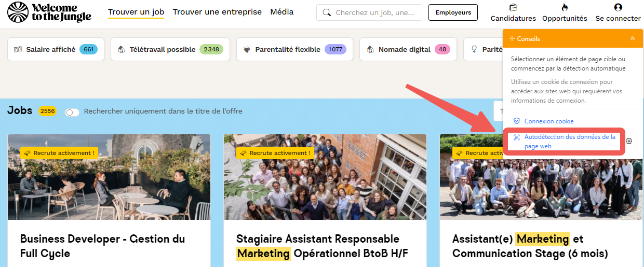Image resolution: width=644 pixels, height=267 pixels.
Task: Open the Média menu item
Action: click(x=282, y=12)
